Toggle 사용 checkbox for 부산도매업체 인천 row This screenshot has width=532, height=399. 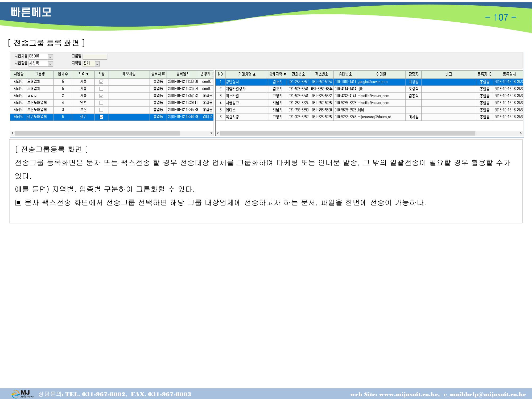101,103
